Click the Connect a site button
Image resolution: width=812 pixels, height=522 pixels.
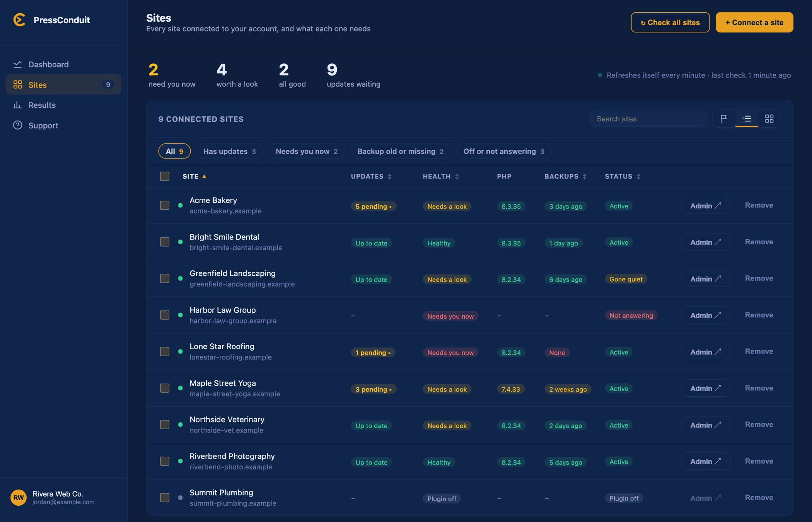pyautogui.click(x=754, y=22)
